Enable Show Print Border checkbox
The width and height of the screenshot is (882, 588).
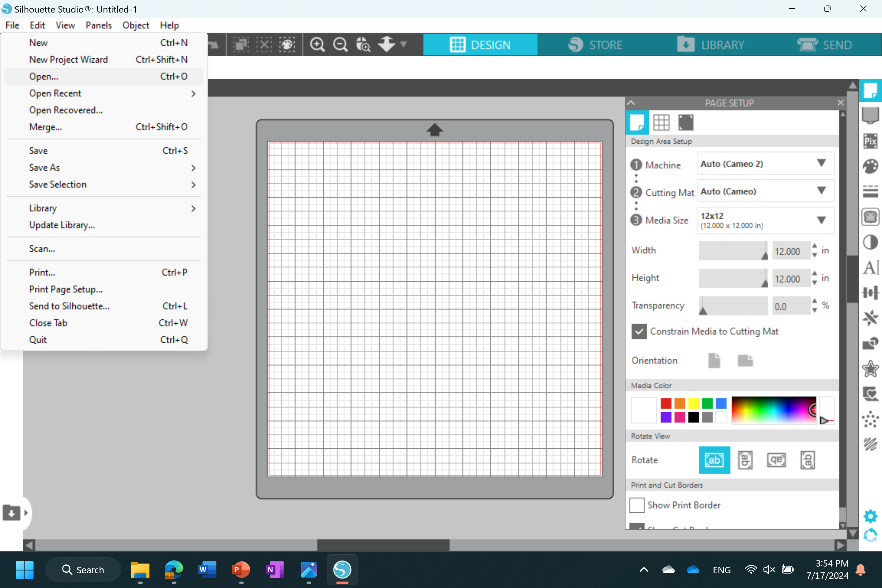(x=637, y=505)
